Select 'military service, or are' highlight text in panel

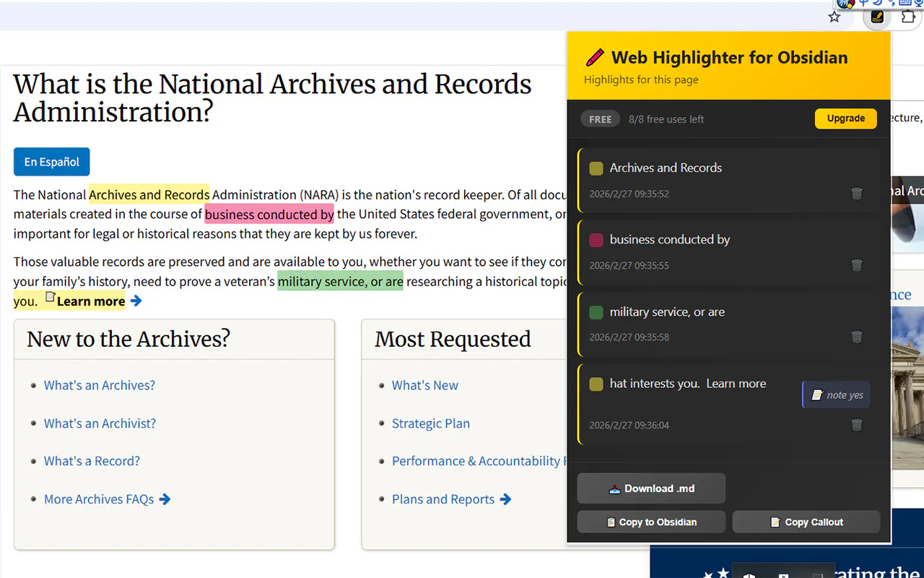pos(667,311)
